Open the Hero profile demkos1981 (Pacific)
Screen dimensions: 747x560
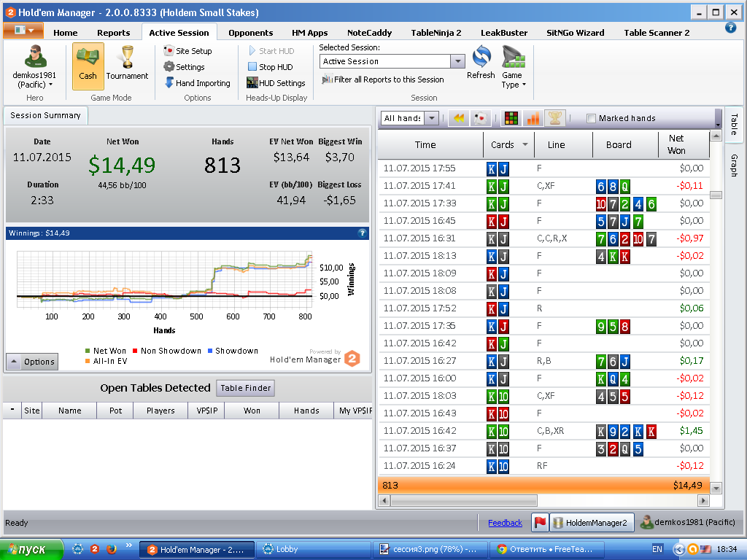pyautogui.click(x=34, y=67)
